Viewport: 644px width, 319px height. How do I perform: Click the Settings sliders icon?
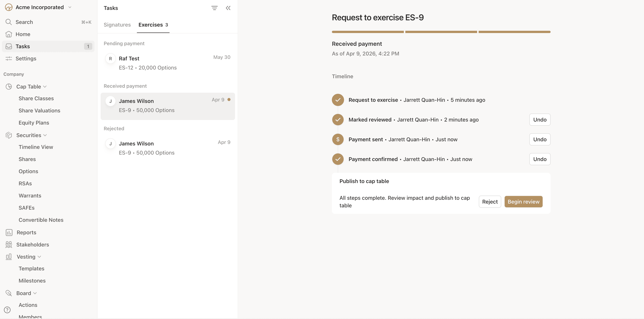coord(9,58)
